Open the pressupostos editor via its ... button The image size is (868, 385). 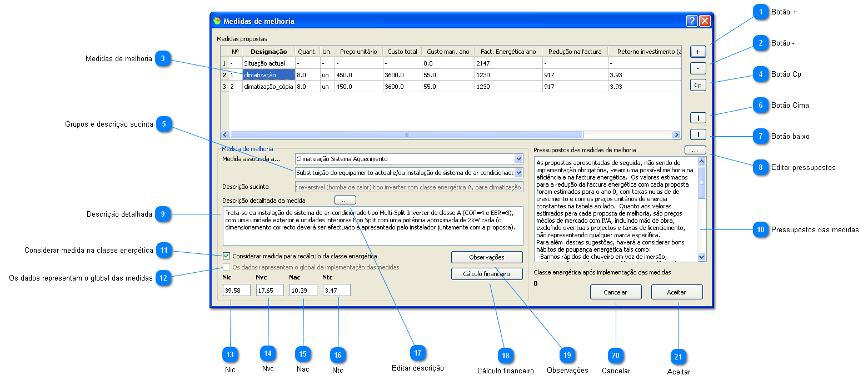695,150
